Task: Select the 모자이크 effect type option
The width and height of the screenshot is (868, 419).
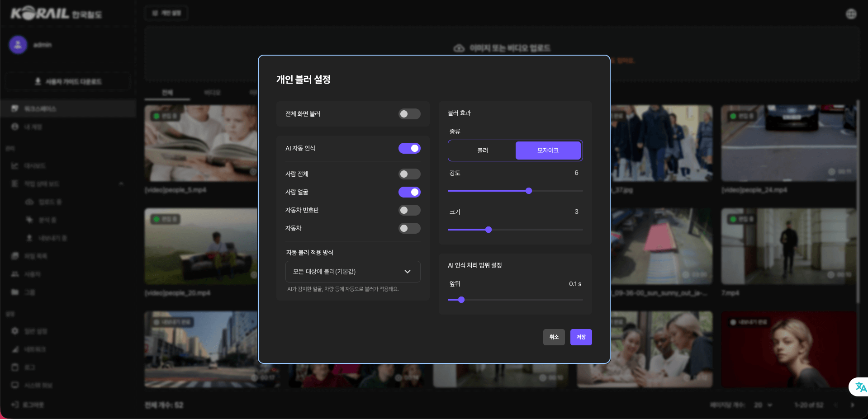Action: click(x=548, y=151)
